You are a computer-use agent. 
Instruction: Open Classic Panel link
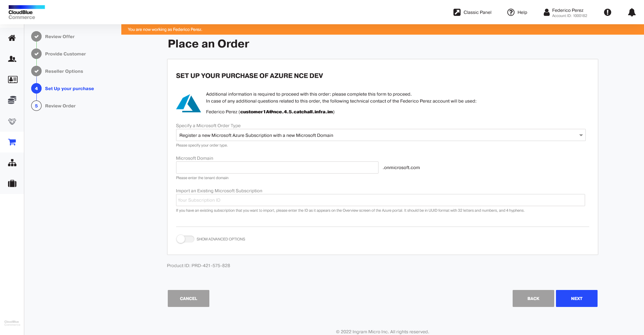coord(477,12)
